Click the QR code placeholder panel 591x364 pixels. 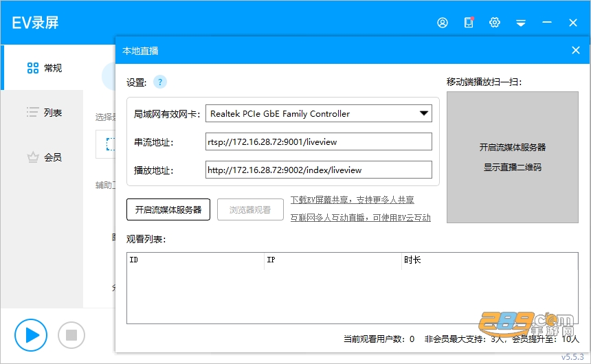pyautogui.click(x=512, y=157)
